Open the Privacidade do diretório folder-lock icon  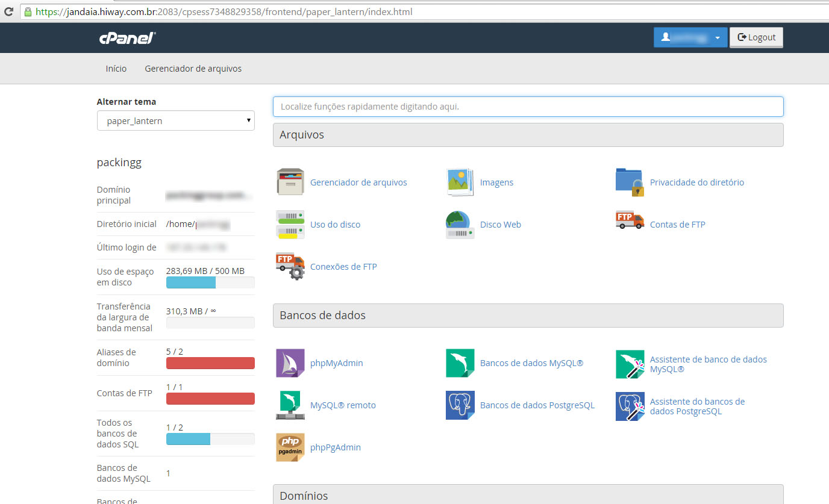[630, 182]
